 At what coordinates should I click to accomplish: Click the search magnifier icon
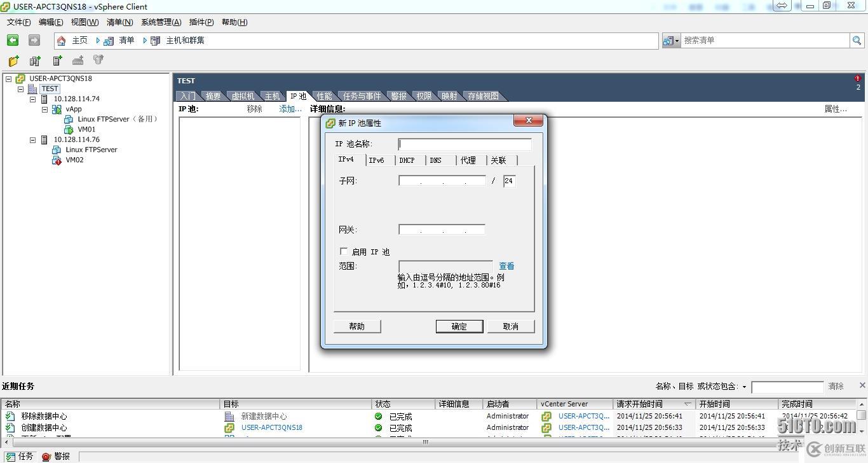pyautogui.click(x=857, y=40)
